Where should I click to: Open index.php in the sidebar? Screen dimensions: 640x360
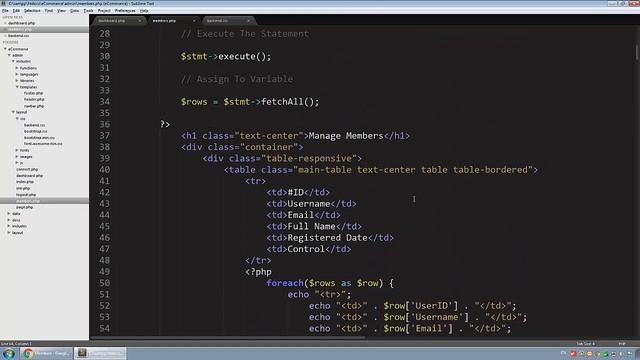pyautogui.click(x=25, y=182)
